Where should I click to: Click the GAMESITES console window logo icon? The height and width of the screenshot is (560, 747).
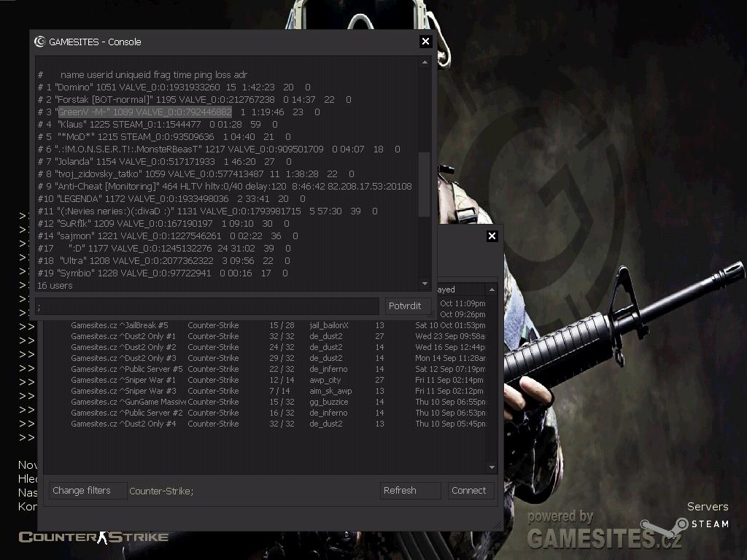tap(40, 42)
